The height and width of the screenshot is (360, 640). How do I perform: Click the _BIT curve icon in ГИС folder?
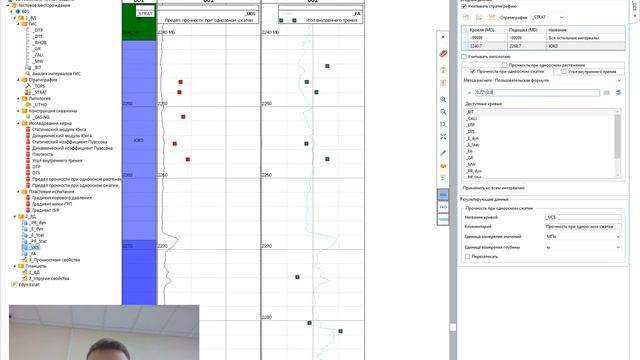pos(28,67)
